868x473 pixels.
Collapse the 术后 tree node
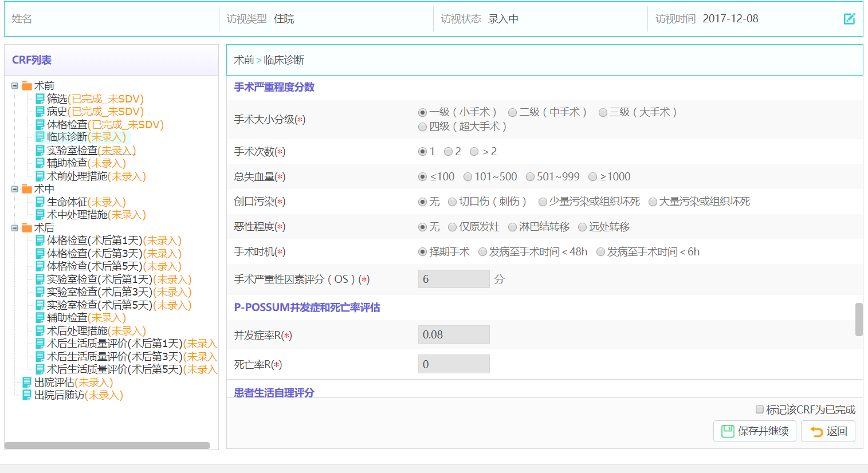click(15, 228)
